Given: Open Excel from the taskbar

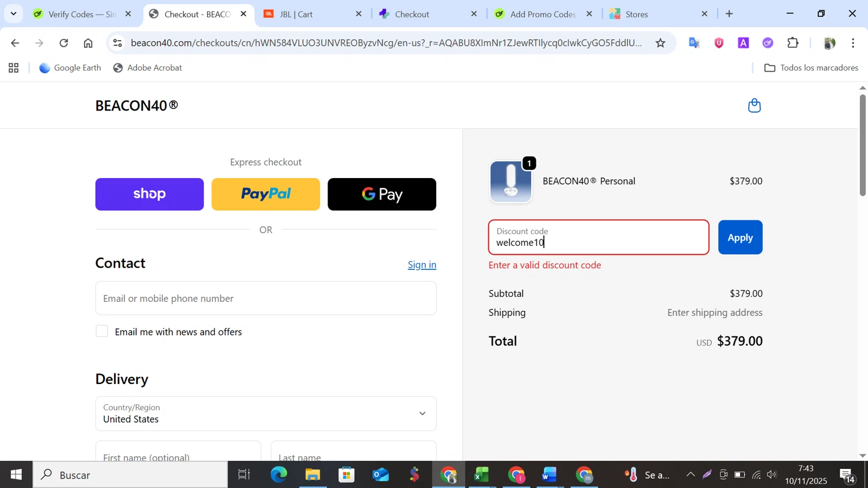Looking at the screenshot, I should click(x=482, y=475).
